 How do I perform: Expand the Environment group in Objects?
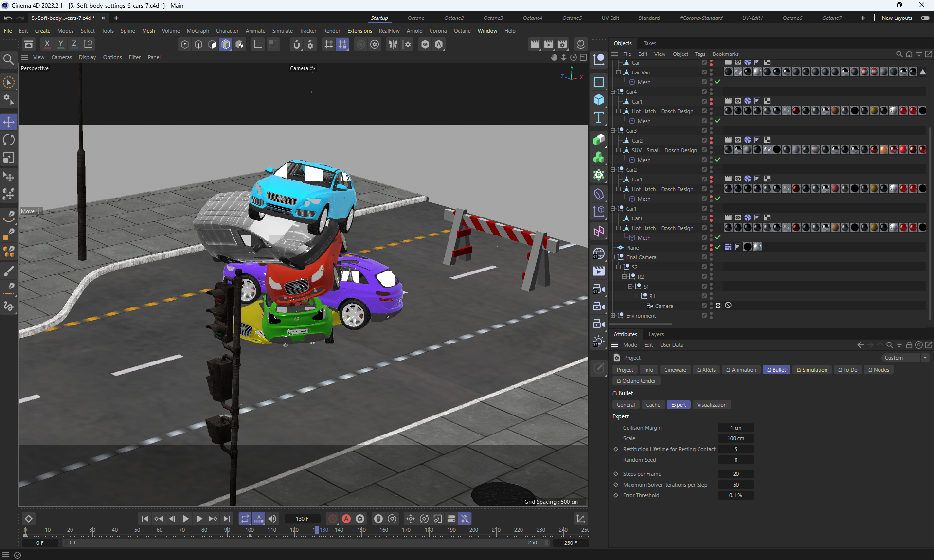613,316
